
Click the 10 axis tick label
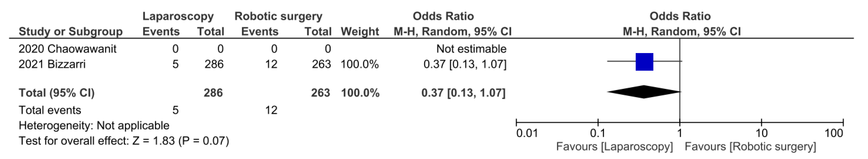coord(761,134)
